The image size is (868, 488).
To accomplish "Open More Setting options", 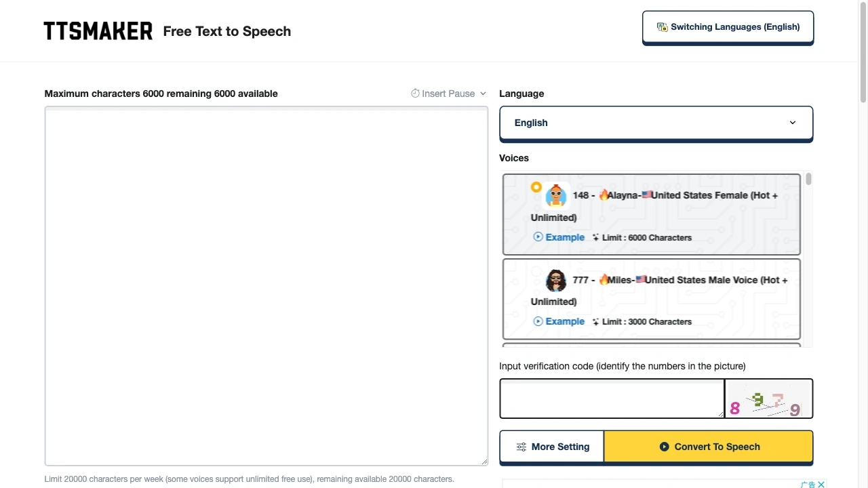I will (x=552, y=447).
